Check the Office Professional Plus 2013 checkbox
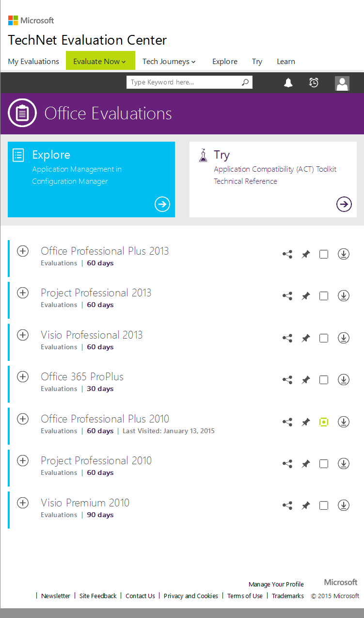Screen dimensions: 364x618 coord(323,254)
